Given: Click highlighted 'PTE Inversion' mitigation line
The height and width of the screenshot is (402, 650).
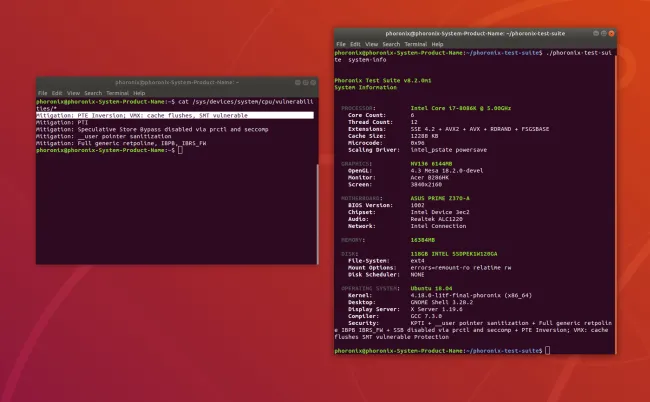Looking at the screenshot, I should 175,116.
